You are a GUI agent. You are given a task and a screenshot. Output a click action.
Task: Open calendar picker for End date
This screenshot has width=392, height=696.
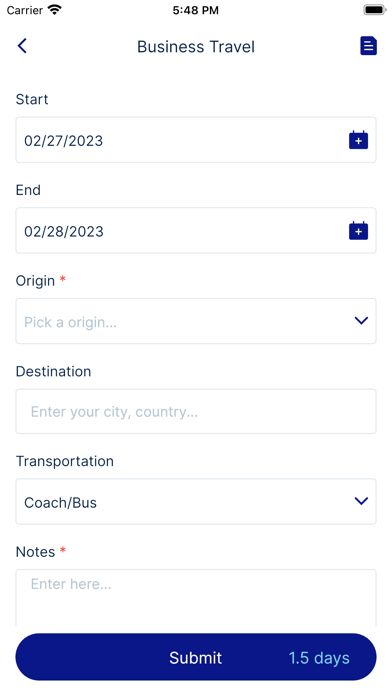(x=358, y=231)
